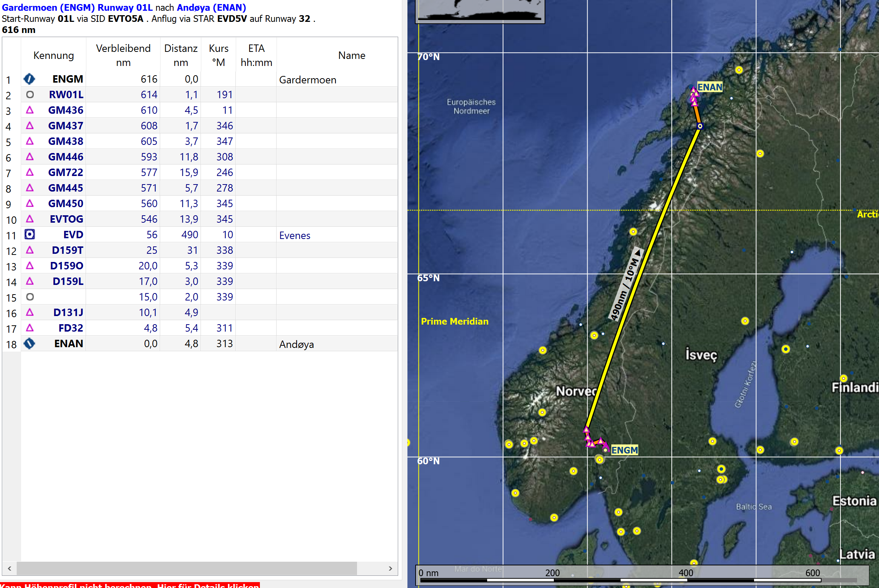Click the EVD VOR icon in row 11
The height and width of the screenshot is (588, 879).
tap(30, 235)
